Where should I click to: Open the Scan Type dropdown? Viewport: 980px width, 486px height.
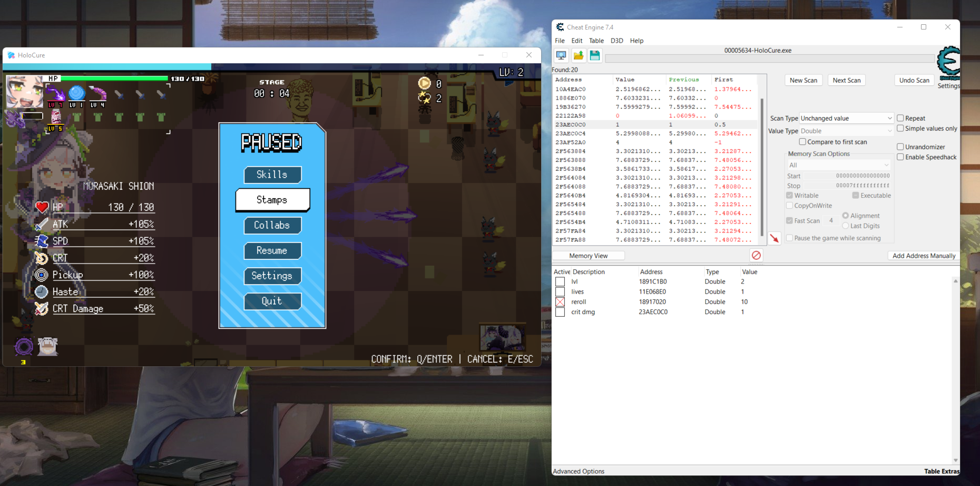846,118
